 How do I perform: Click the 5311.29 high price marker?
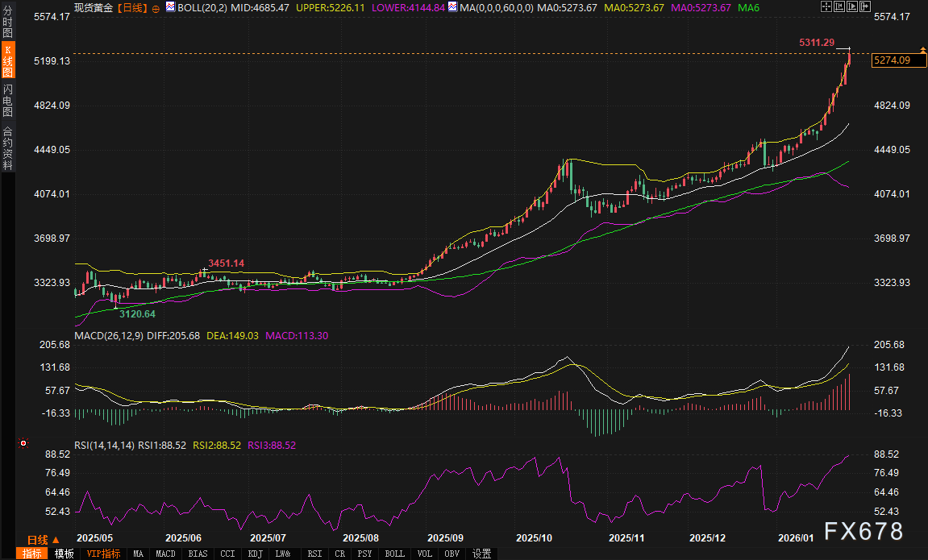pyautogui.click(x=815, y=42)
